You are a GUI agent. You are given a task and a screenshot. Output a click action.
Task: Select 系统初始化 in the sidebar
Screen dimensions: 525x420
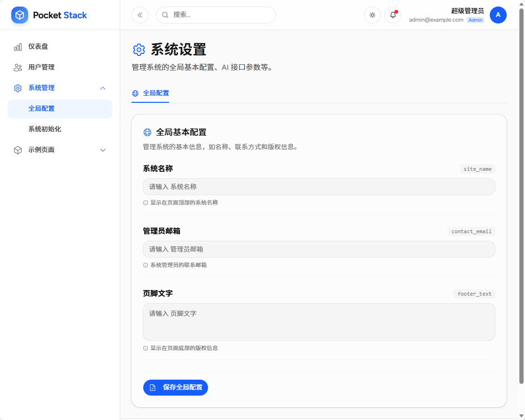coord(42,129)
